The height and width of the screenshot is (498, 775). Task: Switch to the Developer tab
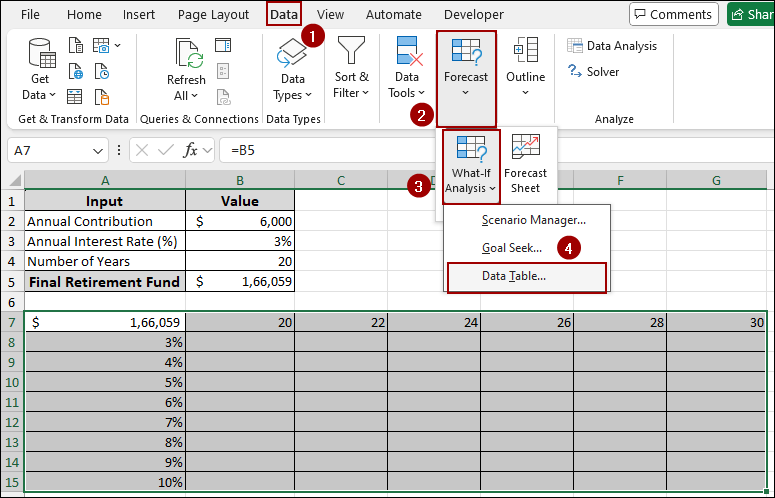(473, 15)
